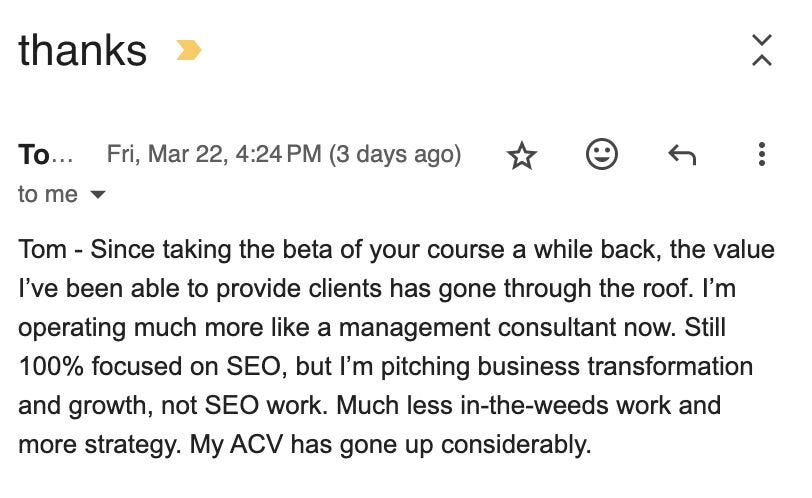The width and height of the screenshot is (812, 498).
Task: Click the '(3 days ago)' relative date
Action: coord(395,154)
